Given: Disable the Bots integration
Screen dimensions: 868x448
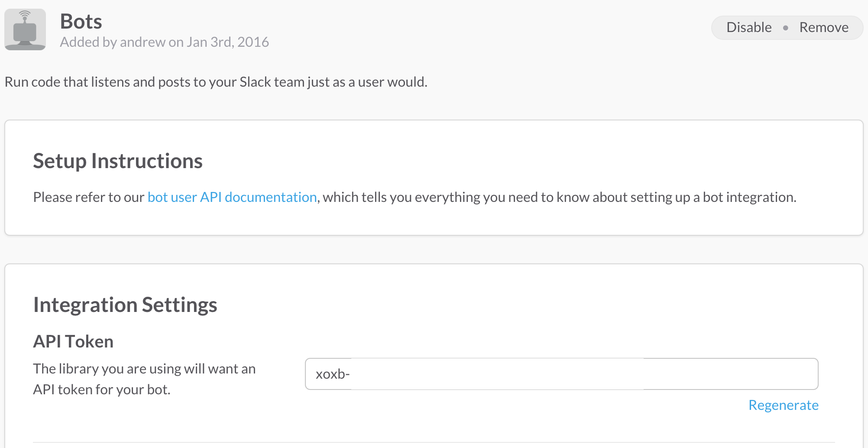Looking at the screenshot, I should (x=749, y=27).
